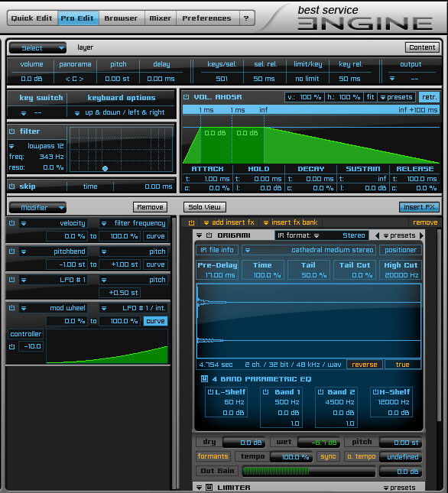Click the filter cutoff handle dot
This screenshot has height=493, width=448.
pos(105,168)
